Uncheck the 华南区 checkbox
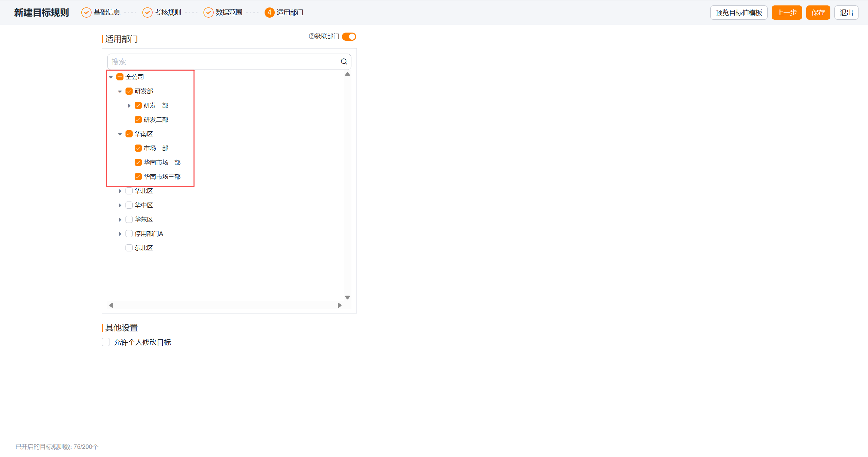The image size is (868, 457). 129,134
